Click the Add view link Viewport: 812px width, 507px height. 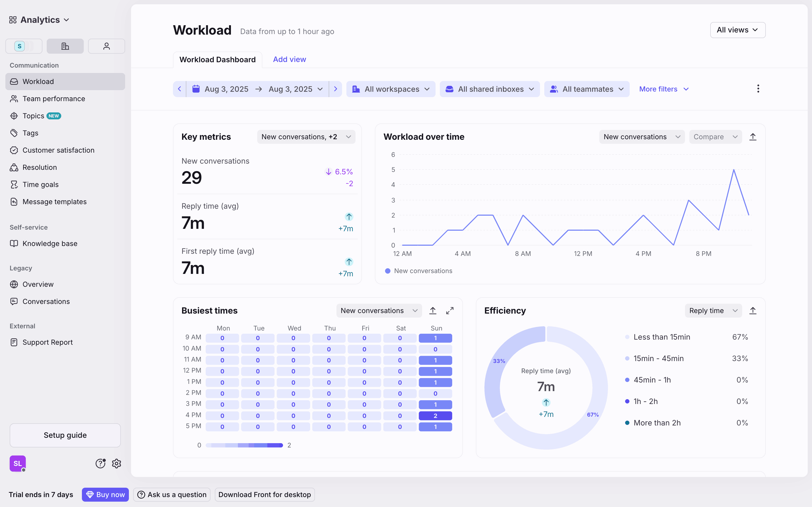(289, 59)
